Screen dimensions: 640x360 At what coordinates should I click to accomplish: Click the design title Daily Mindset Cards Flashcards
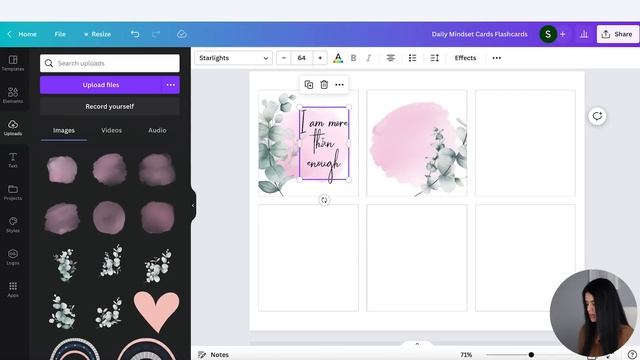point(480,34)
